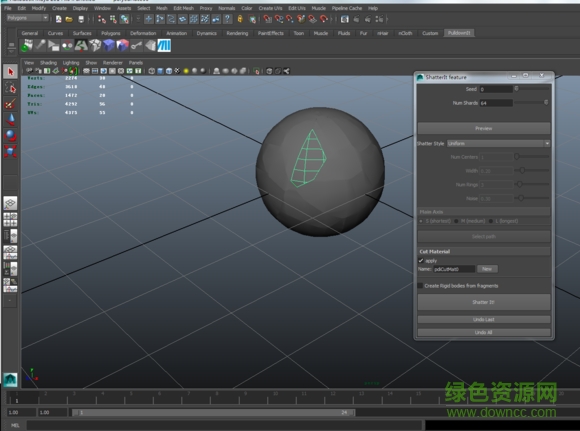Select the L (longest) main axis radio
This screenshot has height=431, width=580.
491,221
